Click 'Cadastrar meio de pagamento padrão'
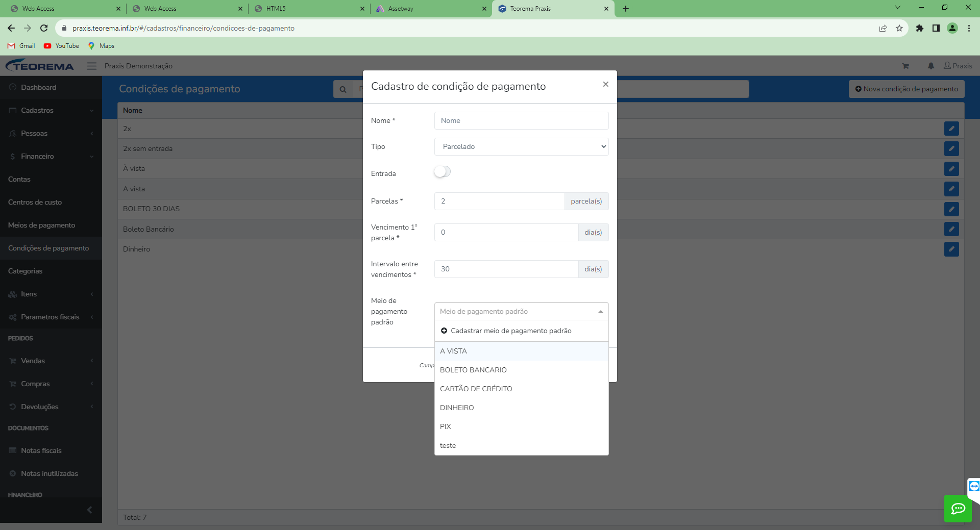The width and height of the screenshot is (980, 530). (521, 331)
